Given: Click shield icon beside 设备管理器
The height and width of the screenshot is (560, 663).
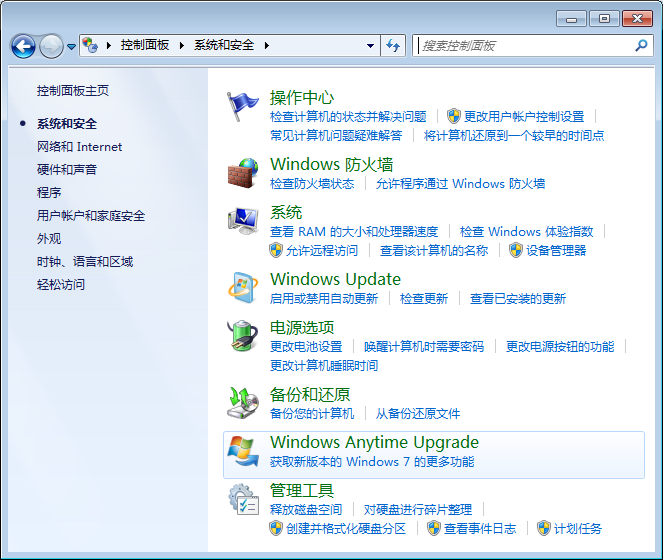Looking at the screenshot, I should point(515,250).
